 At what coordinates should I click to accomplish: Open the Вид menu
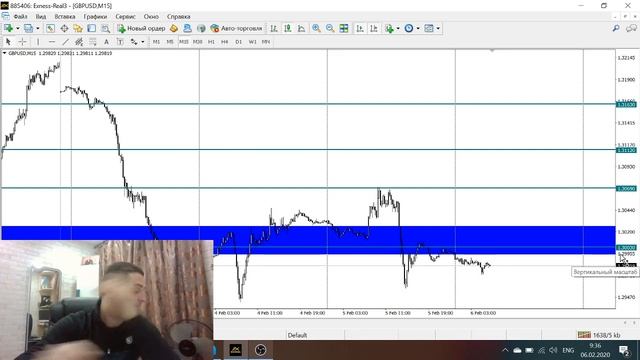click(41, 17)
